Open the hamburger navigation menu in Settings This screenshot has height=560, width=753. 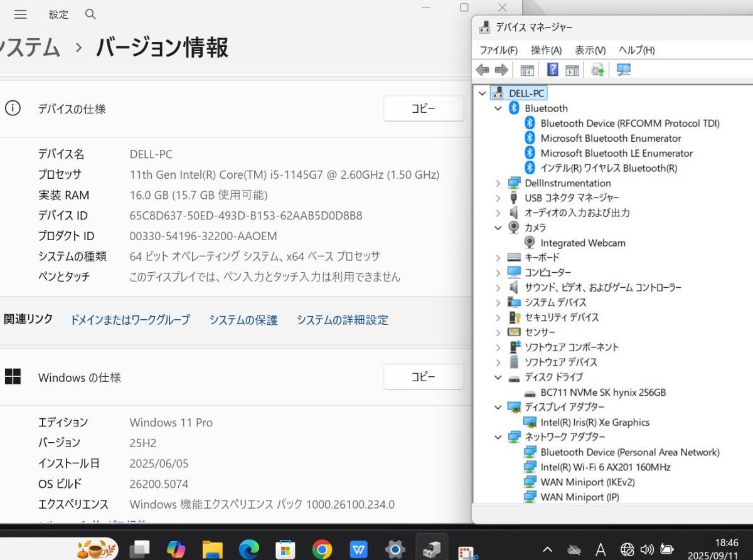point(20,14)
